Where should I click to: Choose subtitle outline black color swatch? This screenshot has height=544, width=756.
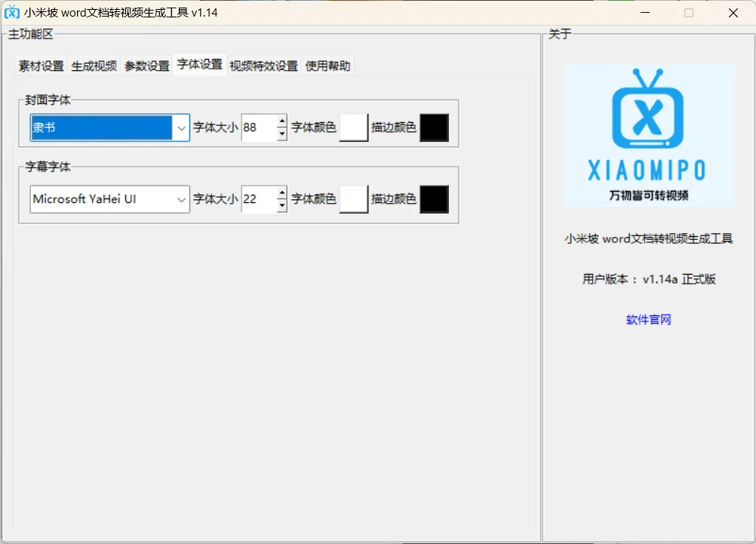[x=434, y=200]
